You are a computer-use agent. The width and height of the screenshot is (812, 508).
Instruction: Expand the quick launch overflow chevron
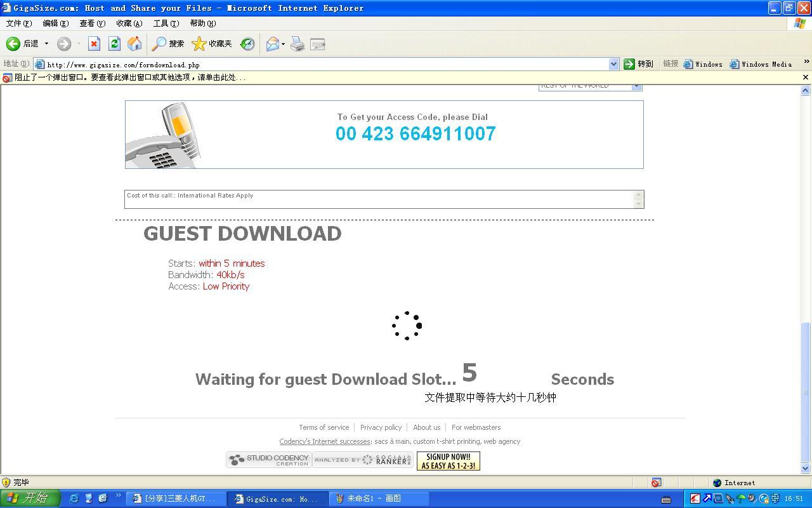point(118,496)
